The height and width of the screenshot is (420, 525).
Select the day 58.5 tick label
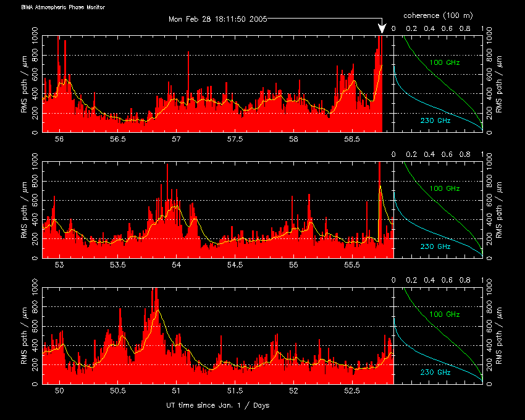point(351,139)
